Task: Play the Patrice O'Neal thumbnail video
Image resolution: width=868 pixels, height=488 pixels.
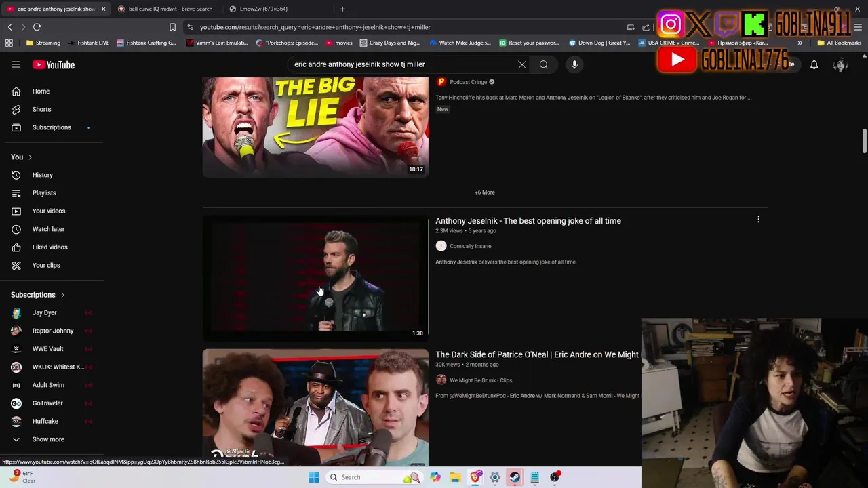Action: (315, 407)
